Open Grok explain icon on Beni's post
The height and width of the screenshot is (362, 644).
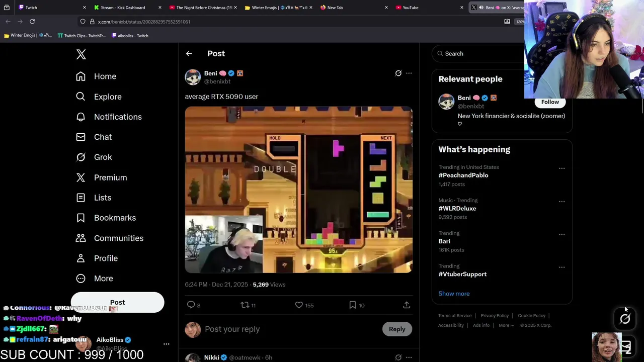pos(398,73)
